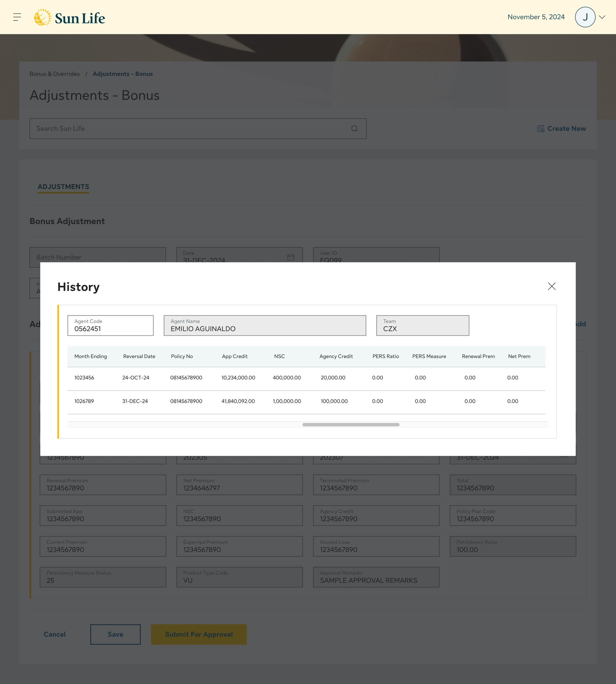This screenshot has height=684, width=616.
Task: Click the Save button
Action: click(x=116, y=634)
